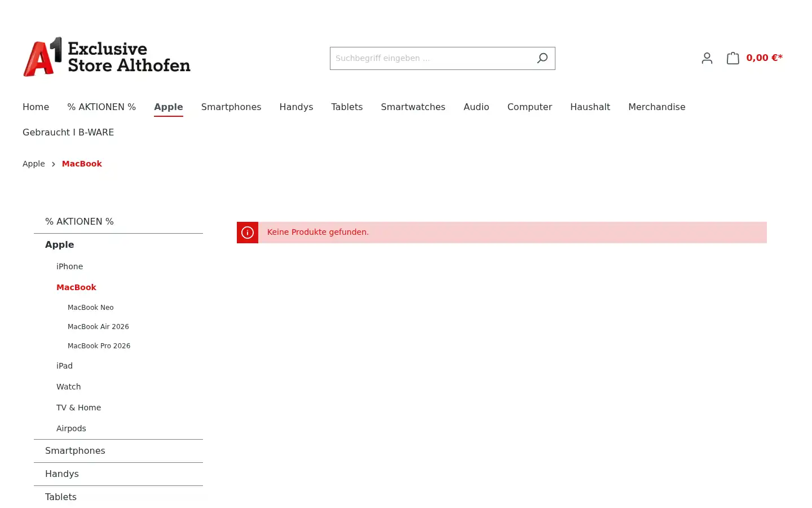This screenshot has width=812, height=508.
Task: Open Gebraucht I B-WARE menu item
Action: tap(68, 132)
